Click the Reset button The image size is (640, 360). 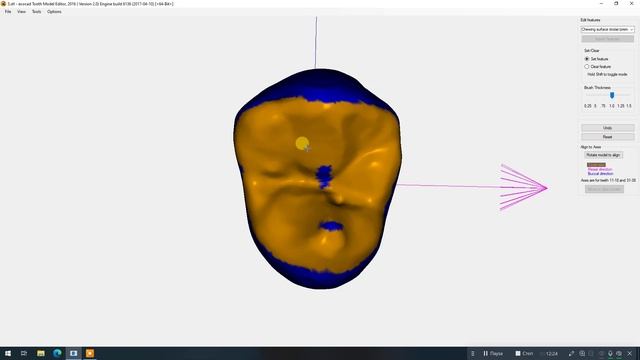tap(607, 137)
